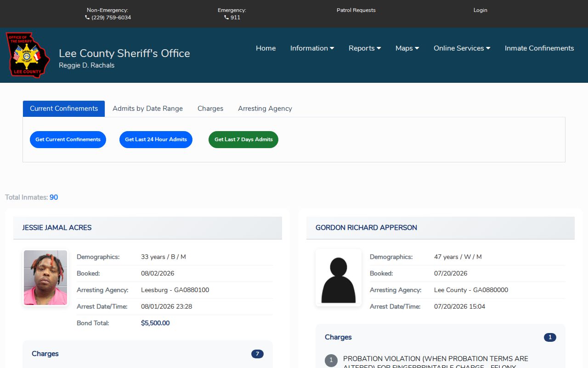Viewport: 588px width, 368px height.
Task: Open the Maps dropdown menu
Action: (x=407, y=48)
